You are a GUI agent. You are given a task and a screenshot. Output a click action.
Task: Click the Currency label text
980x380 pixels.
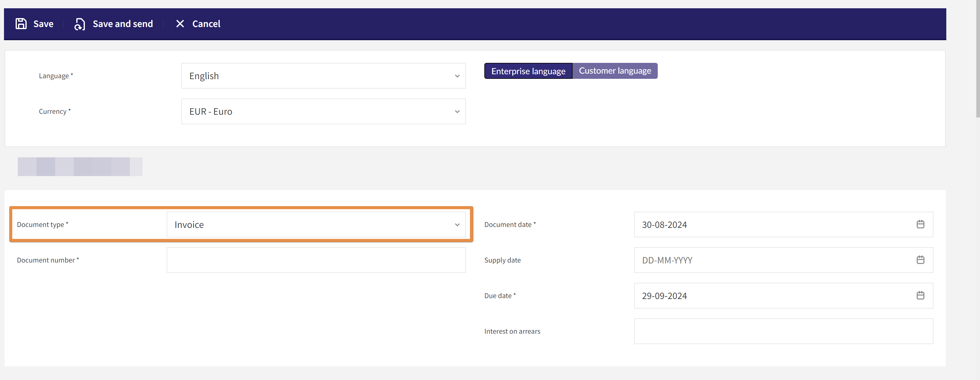click(55, 111)
